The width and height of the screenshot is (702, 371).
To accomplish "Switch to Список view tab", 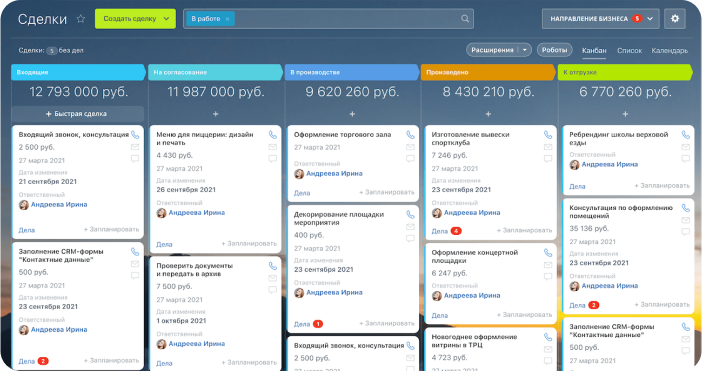I will tap(629, 51).
